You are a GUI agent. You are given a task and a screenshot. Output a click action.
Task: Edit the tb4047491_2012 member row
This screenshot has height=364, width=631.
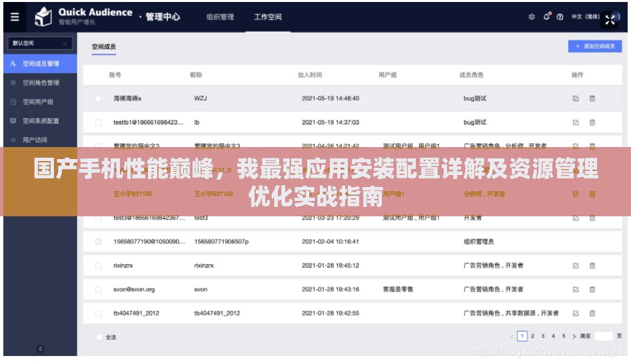(576, 313)
